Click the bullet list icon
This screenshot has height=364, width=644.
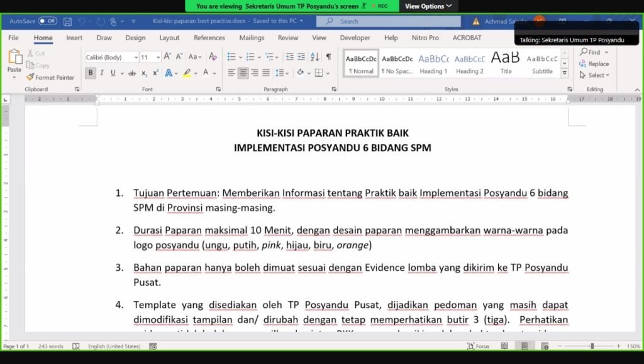231,57
